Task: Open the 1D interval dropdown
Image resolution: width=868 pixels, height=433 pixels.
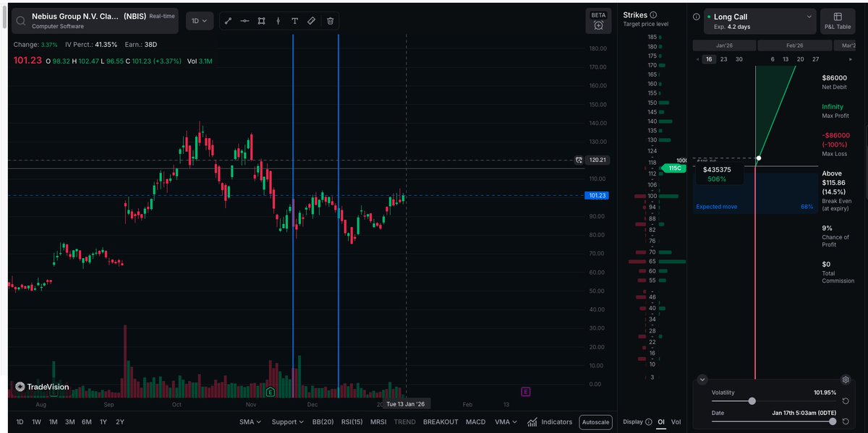Action: tap(199, 21)
